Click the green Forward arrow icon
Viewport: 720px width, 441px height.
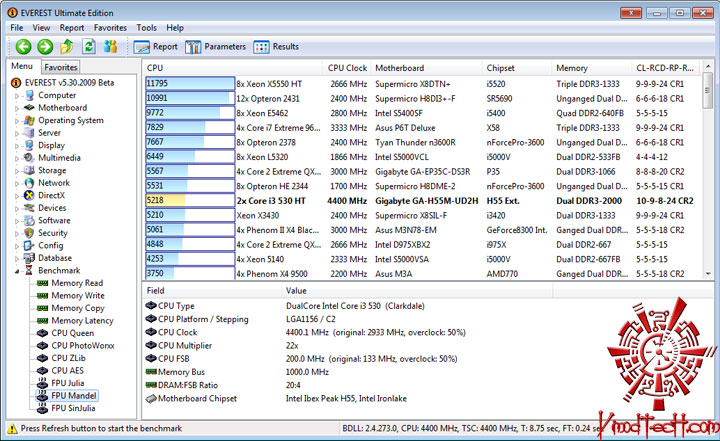point(45,46)
